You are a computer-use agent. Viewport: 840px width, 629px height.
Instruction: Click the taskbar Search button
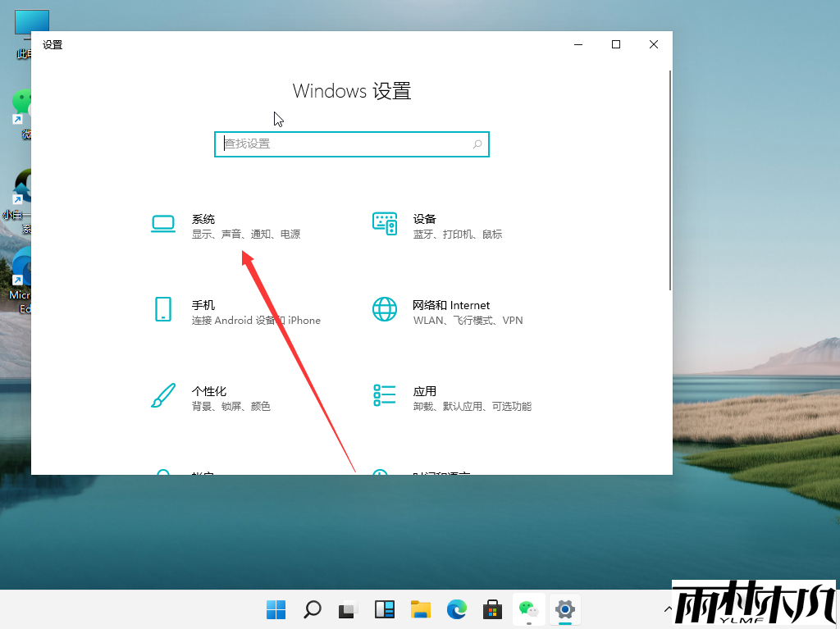coord(313,609)
